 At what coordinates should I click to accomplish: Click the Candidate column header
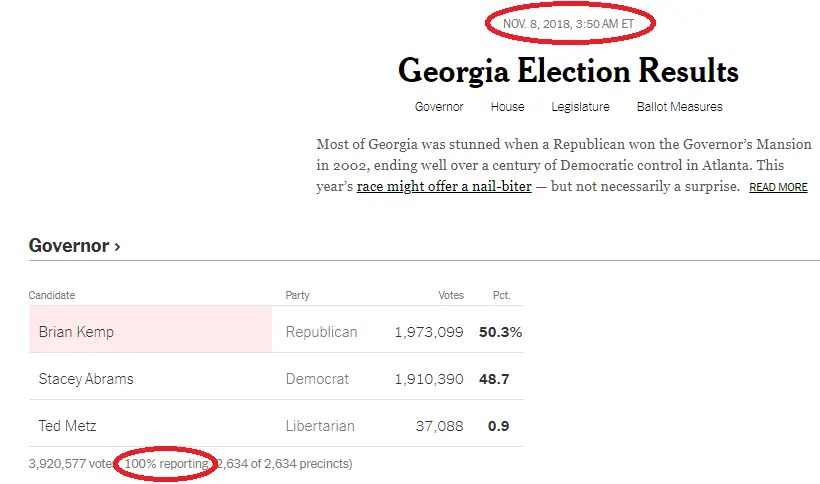click(51, 295)
